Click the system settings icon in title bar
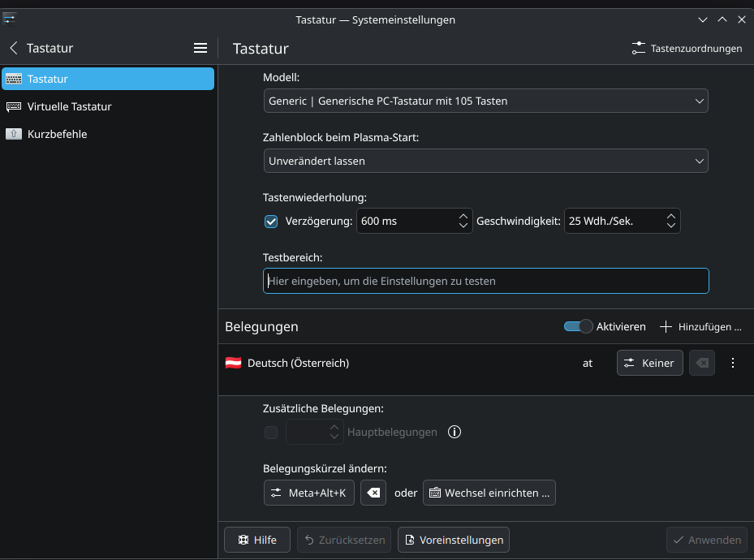The width and height of the screenshot is (754, 560). coord(10,19)
